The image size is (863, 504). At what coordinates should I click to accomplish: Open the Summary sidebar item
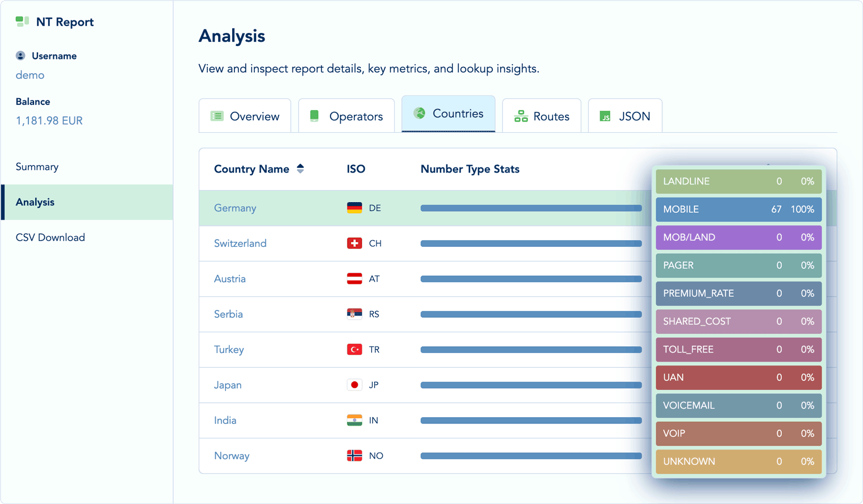click(x=37, y=167)
